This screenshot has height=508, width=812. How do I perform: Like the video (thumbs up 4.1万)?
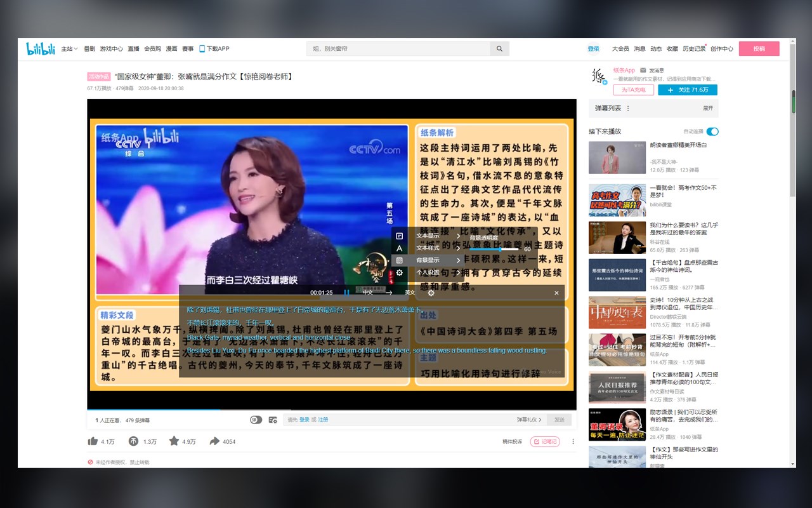[93, 441]
